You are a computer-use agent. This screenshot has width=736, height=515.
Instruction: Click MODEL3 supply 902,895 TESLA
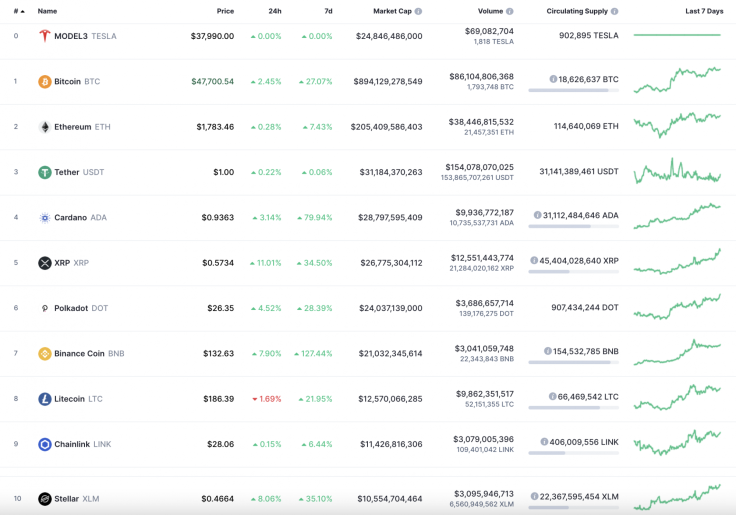coord(589,36)
